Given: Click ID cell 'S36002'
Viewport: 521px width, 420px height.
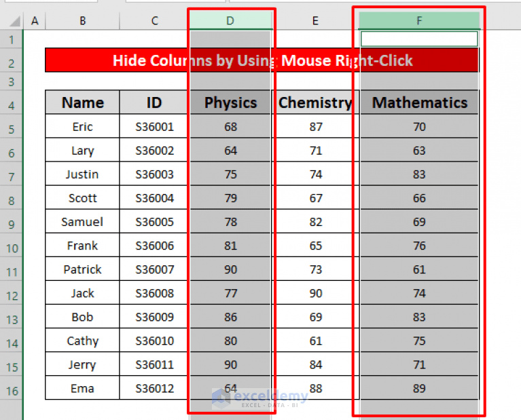Looking at the screenshot, I should [x=154, y=151].
